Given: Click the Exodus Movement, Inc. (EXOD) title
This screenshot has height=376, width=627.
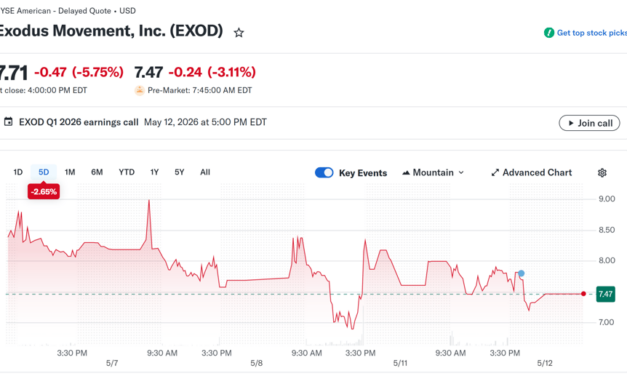Looking at the screenshot, I should pos(110,31).
